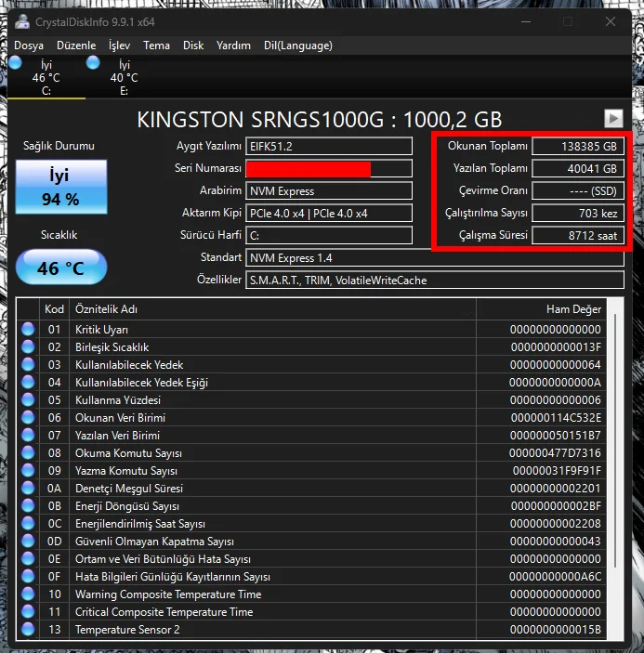
Task: Click the status orb for 0D Güvenli Olmayan Kapatma
Action: [x=28, y=541]
